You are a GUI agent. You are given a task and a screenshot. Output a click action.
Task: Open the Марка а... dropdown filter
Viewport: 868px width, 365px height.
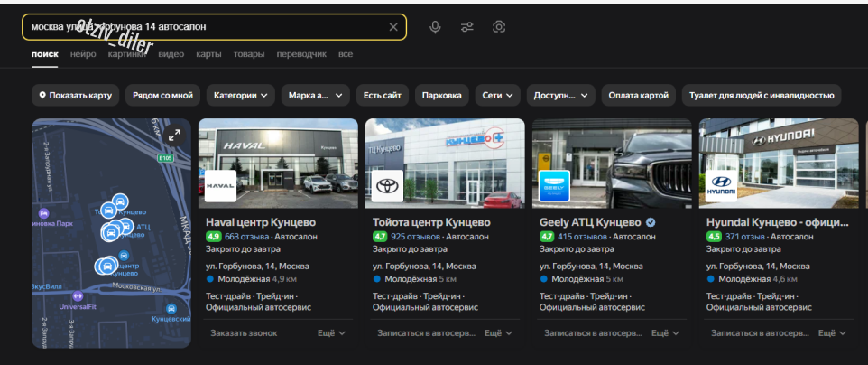(316, 96)
